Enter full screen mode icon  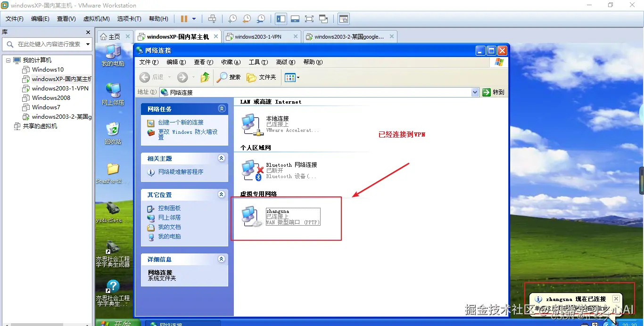pyautogui.click(x=309, y=19)
